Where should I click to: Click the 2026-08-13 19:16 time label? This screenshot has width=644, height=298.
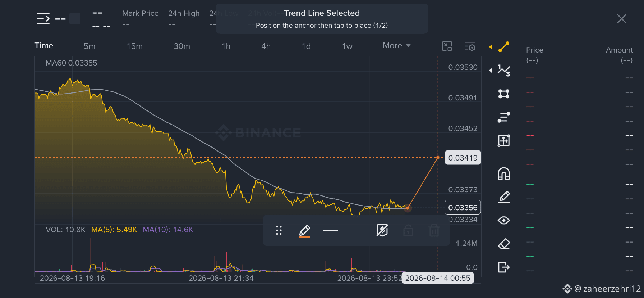[x=72, y=278]
